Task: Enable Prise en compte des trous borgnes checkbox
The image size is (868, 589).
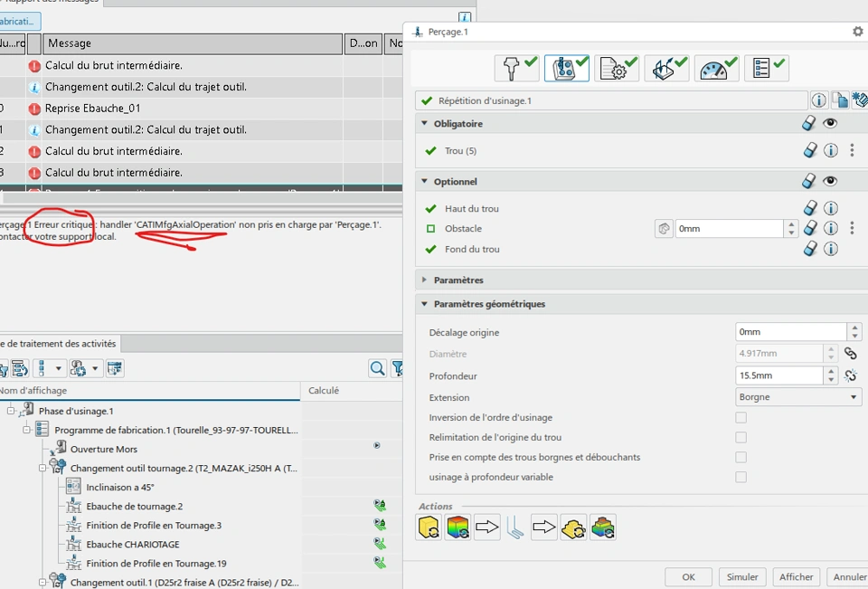Action: [741, 457]
